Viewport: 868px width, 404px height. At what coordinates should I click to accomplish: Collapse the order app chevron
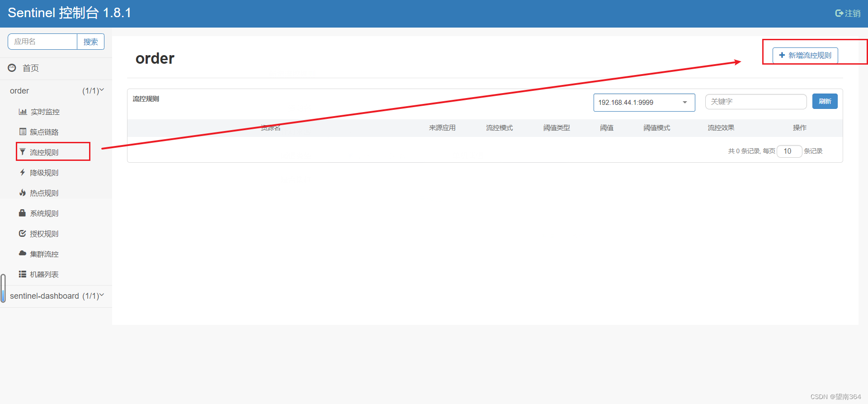[102, 90]
